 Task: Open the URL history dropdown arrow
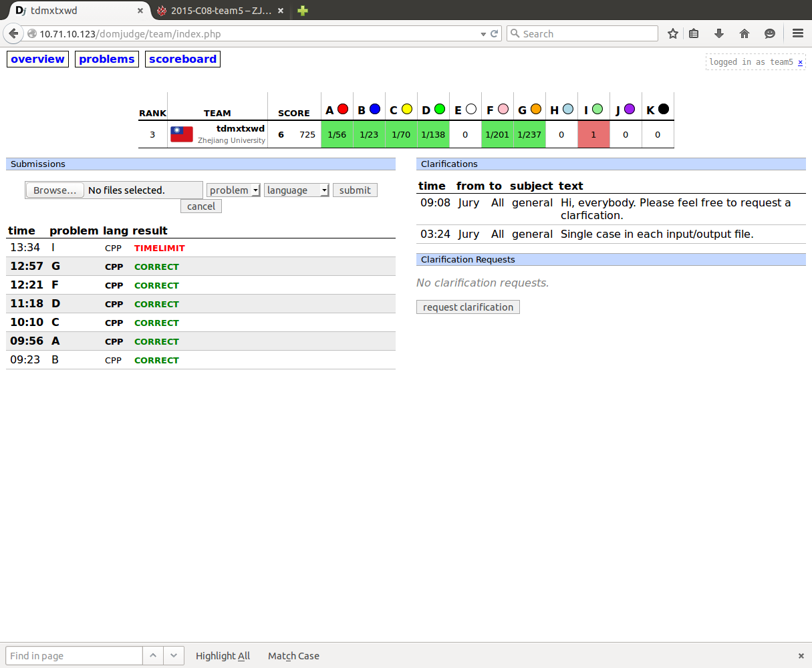pos(483,34)
